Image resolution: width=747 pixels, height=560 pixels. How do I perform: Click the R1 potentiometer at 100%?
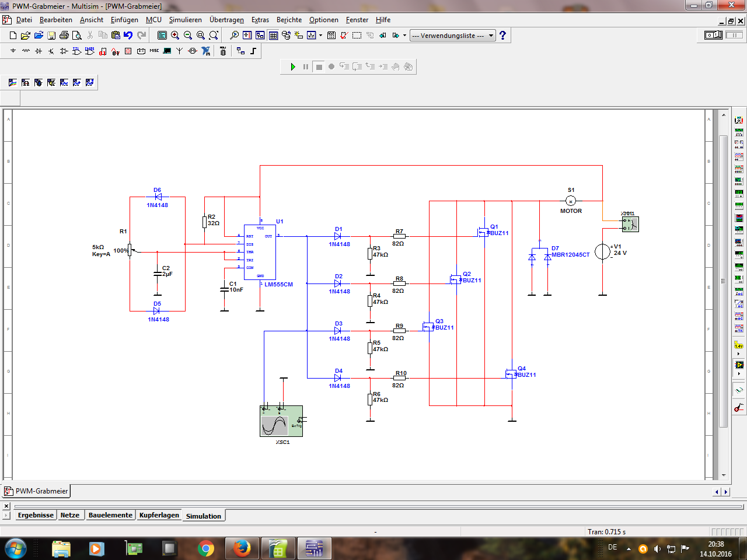pyautogui.click(x=130, y=251)
